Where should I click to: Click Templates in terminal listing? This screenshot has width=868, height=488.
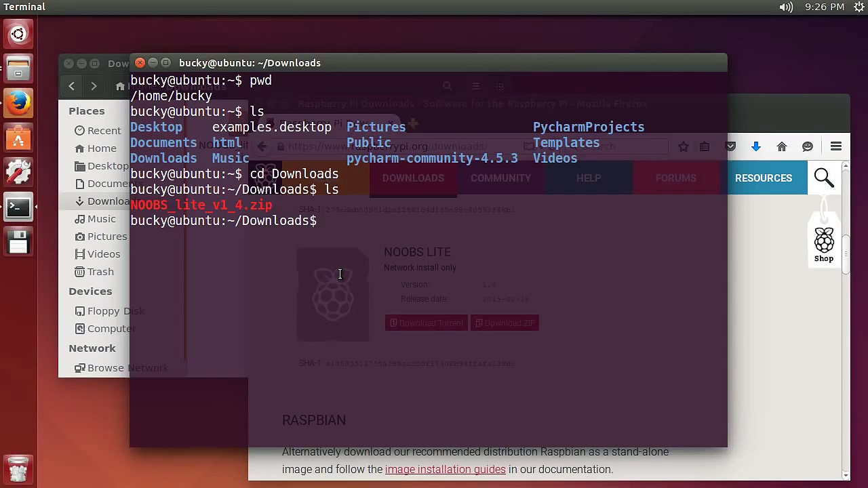[x=566, y=142]
